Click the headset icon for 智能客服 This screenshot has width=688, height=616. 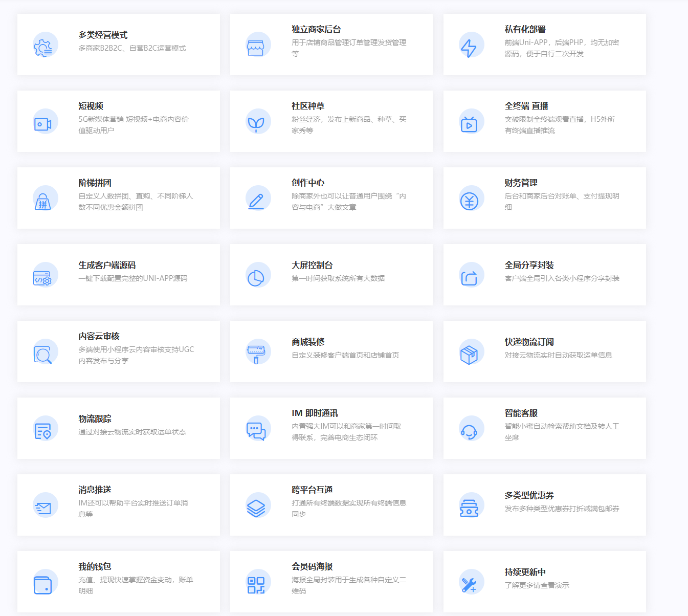[x=469, y=431]
